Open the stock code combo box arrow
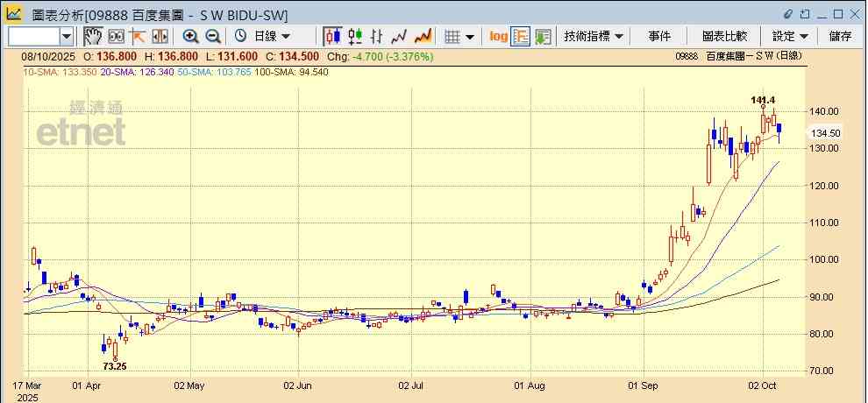Screen dimensions: 868x403 [x=67, y=36]
